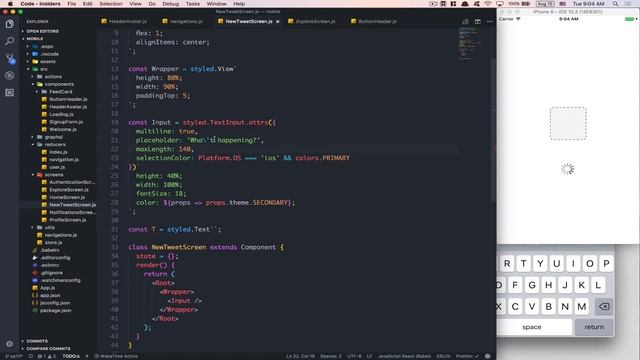Open the Selection menu
The image size is (640, 360).
[111, 4]
